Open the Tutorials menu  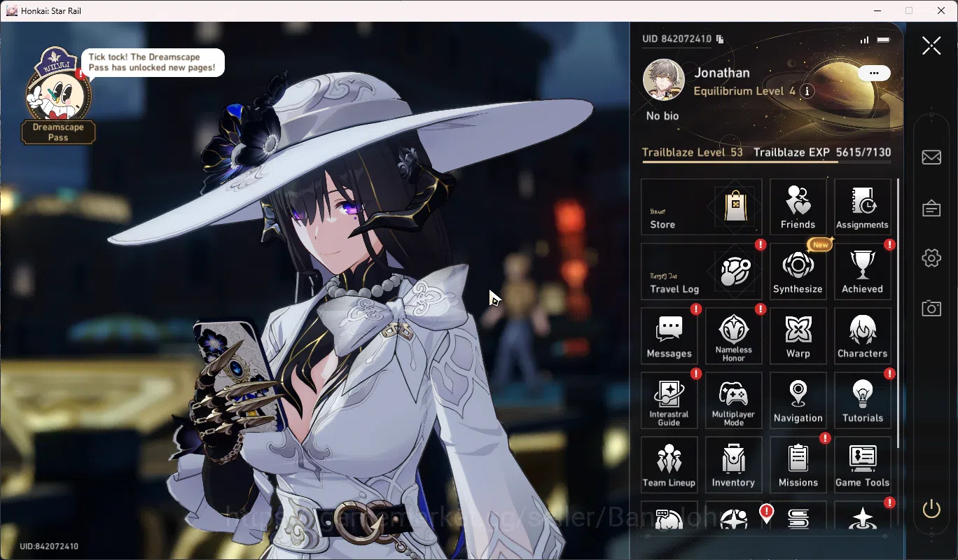(x=862, y=400)
